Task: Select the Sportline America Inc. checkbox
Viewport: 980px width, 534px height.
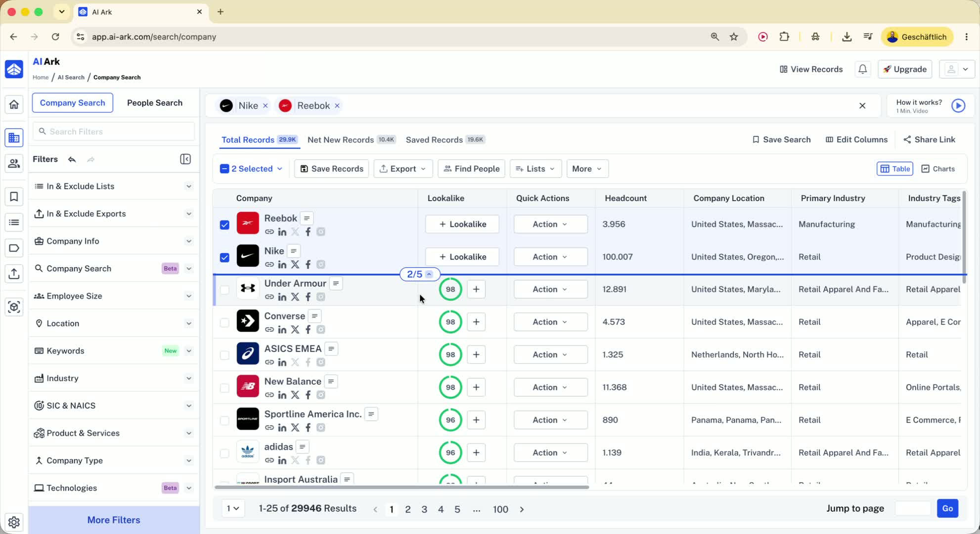Action: (x=224, y=421)
